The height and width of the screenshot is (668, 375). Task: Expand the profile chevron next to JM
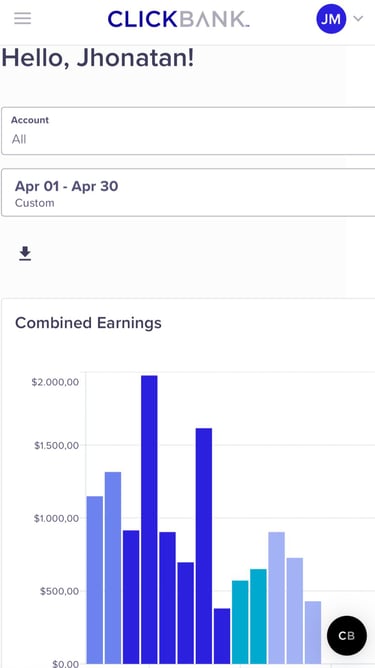click(x=359, y=18)
